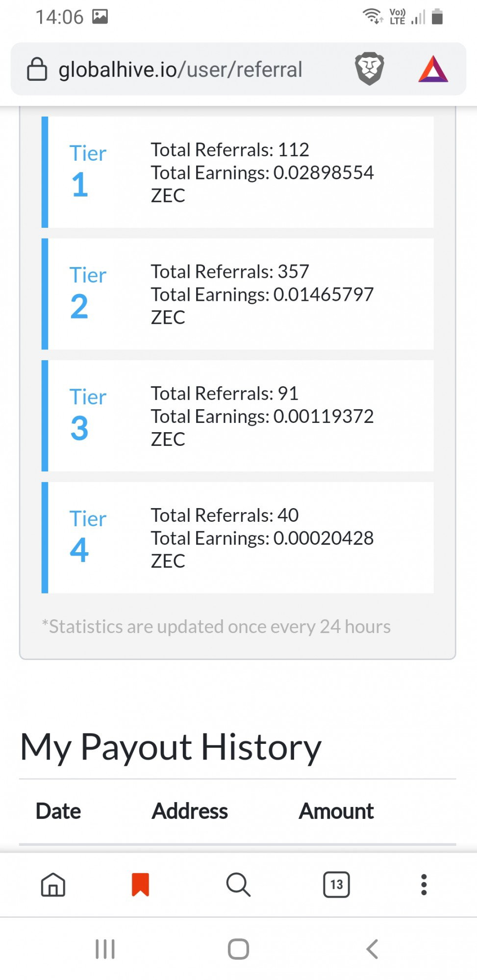Open the Brave Rewards triangle icon
477x980 pixels.
(433, 69)
